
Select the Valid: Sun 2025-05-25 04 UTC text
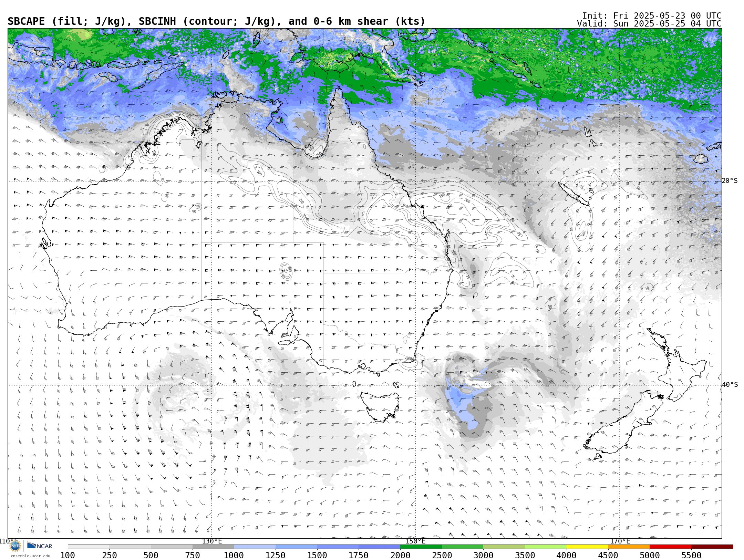649,24
